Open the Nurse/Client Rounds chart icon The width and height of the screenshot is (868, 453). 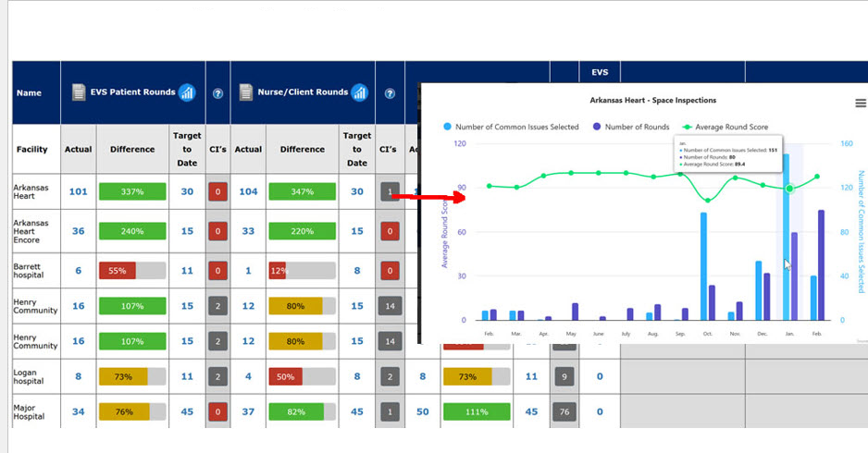359,92
